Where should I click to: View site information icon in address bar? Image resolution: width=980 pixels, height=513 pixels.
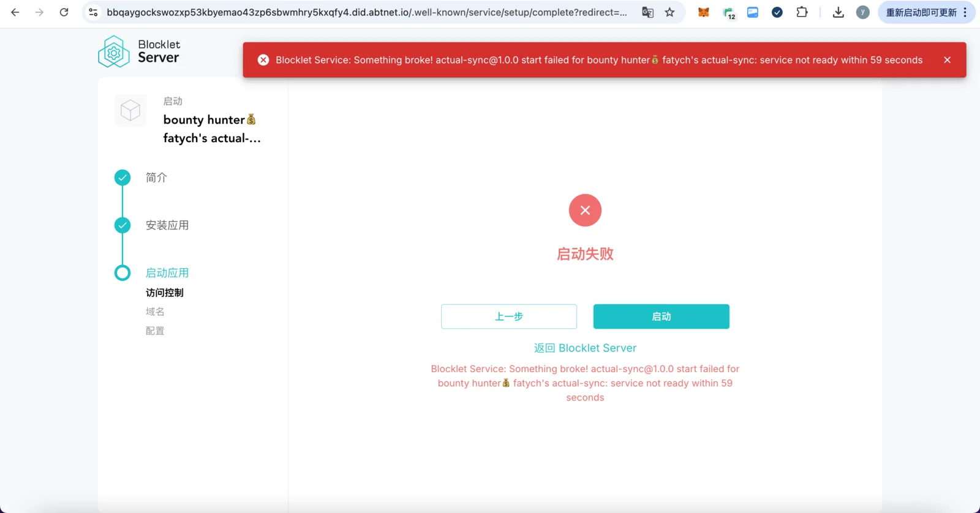[93, 12]
